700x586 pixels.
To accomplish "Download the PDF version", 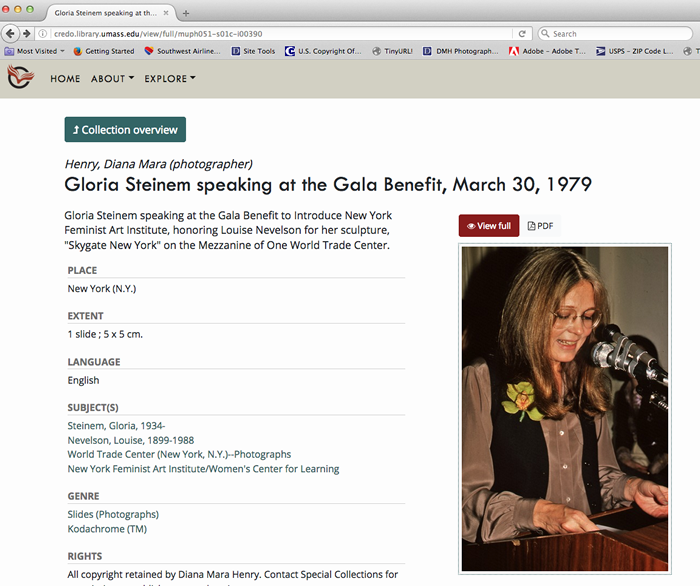I will pos(540,226).
